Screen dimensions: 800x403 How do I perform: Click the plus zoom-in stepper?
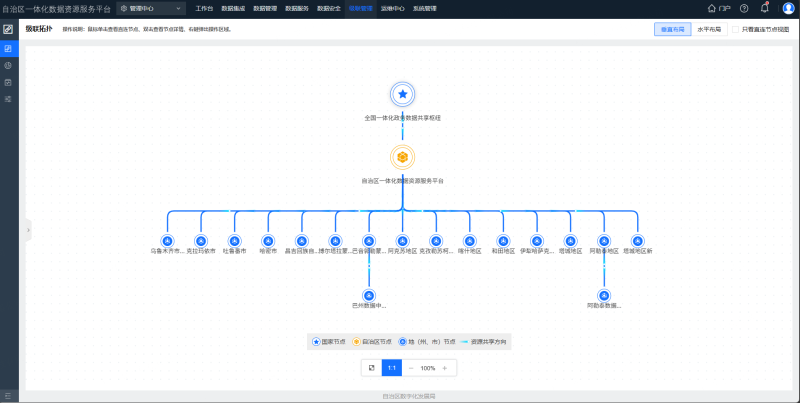pos(444,368)
